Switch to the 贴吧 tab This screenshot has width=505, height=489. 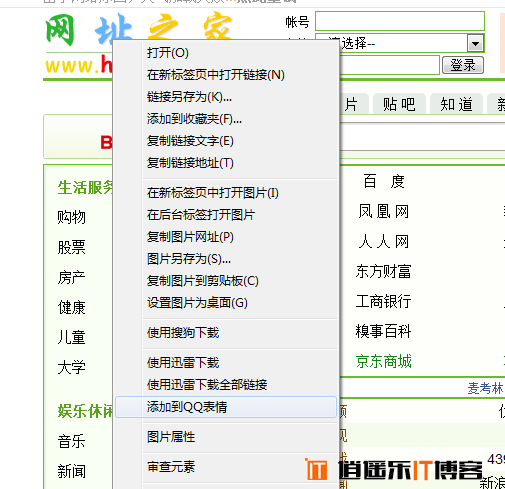pyautogui.click(x=399, y=104)
